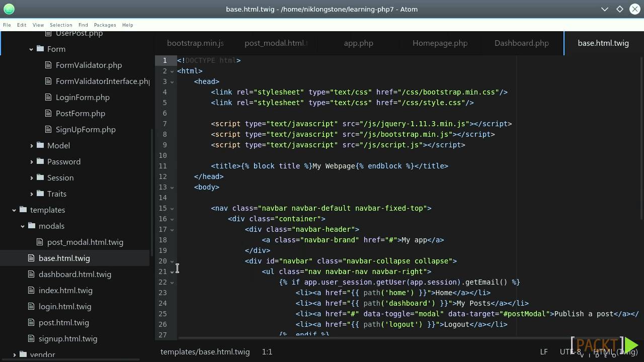This screenshot has height=362, width=644.
Task: Expand the Traits folder
Action: (x=31, y=194)
